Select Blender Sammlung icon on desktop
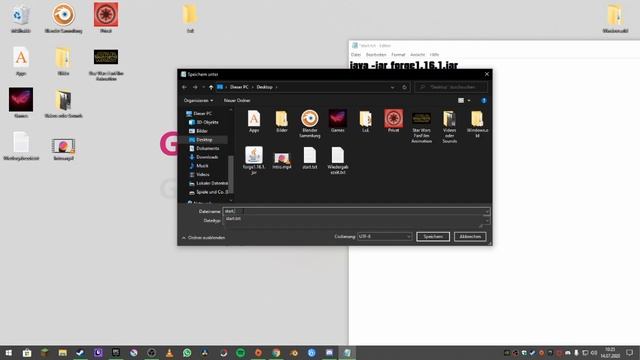 pyautogui.click(x=63, y=19)
